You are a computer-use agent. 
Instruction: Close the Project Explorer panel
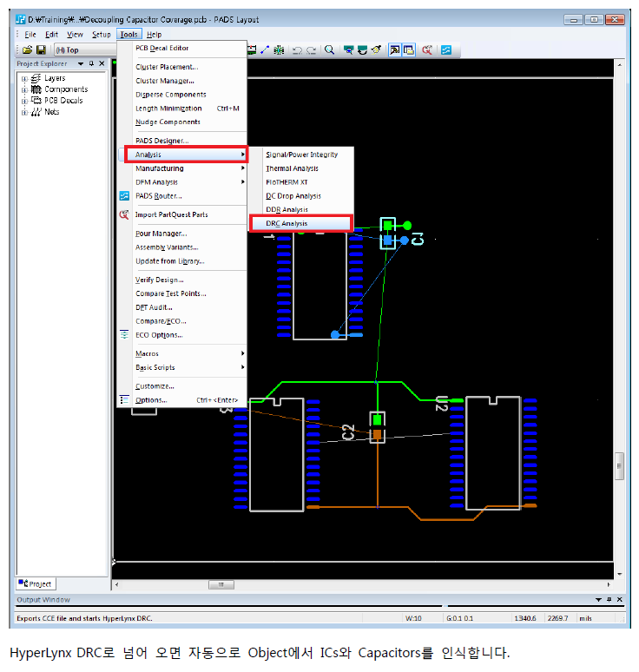click(102, 63)
